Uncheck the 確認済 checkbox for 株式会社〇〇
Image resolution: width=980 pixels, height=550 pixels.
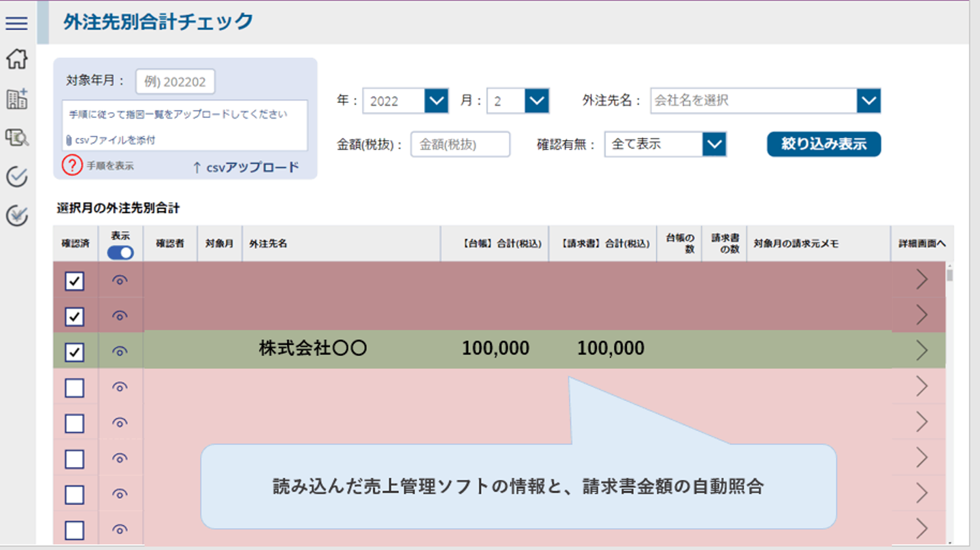(74, 352)
